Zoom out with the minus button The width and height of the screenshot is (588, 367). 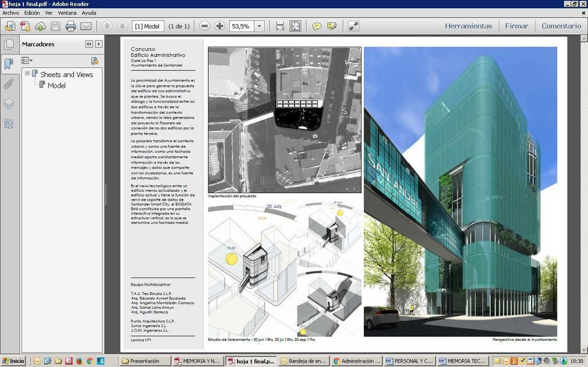coord(204,26)
